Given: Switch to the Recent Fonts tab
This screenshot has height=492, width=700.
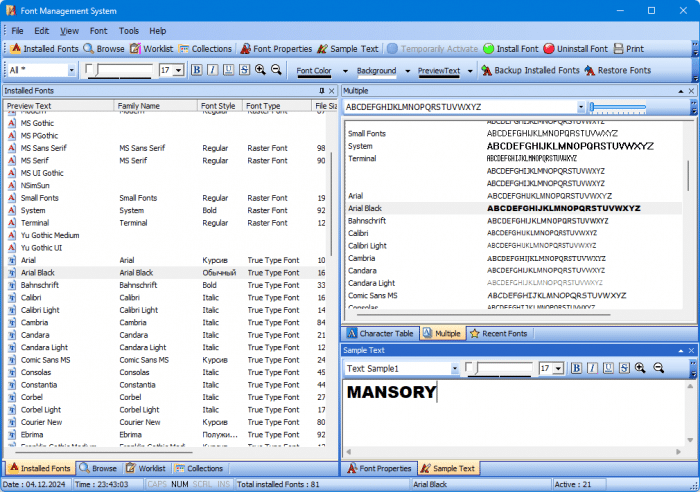Looking at the screenshot, I should 498,333.
